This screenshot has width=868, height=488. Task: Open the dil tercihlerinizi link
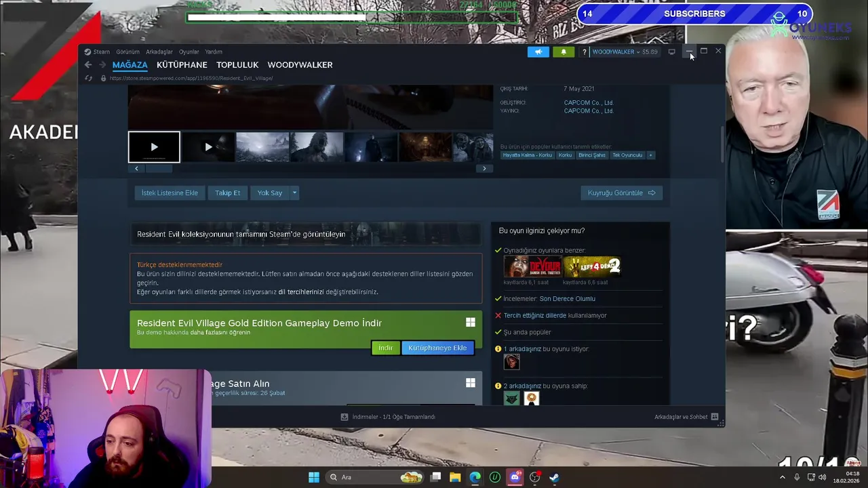(301, 292)
